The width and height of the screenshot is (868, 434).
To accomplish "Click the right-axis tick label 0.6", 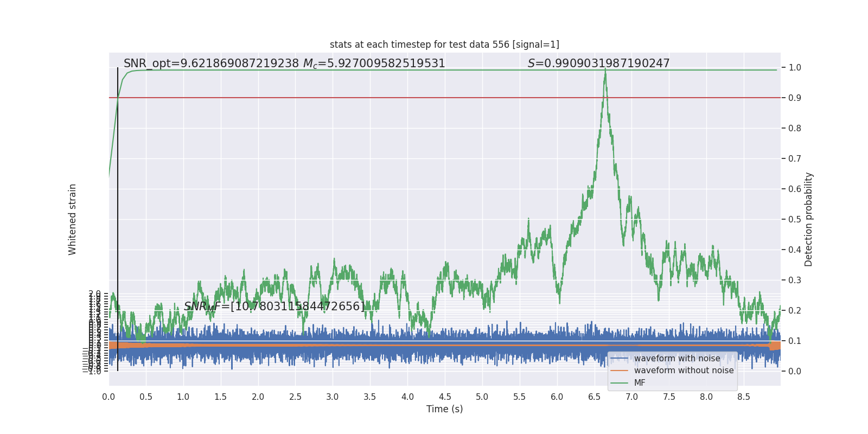I will point(795,189).
